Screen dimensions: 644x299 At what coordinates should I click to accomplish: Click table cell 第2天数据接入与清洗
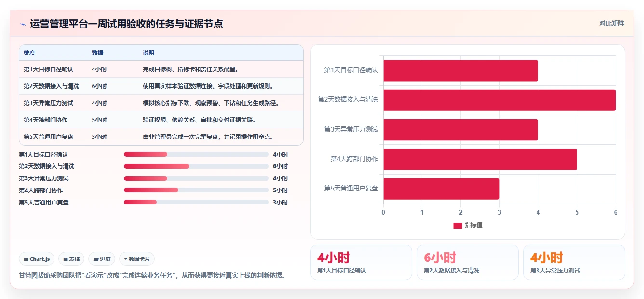pyautogui.click(x=52, y=86)
